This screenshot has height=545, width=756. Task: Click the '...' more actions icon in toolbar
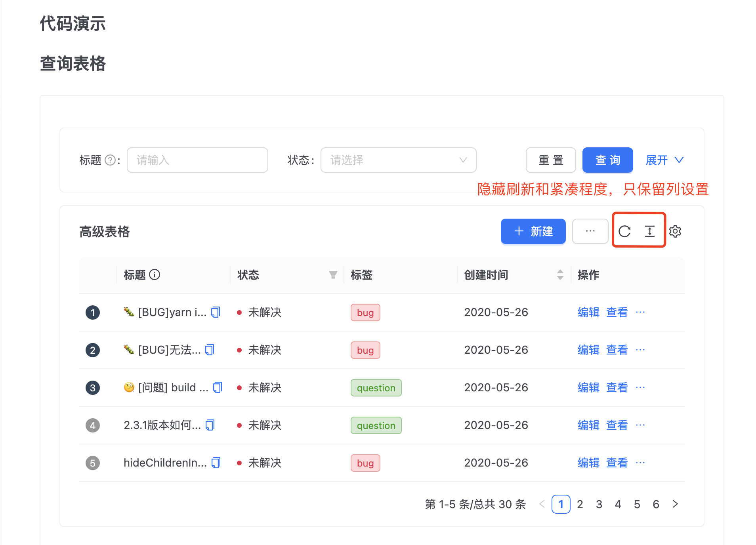point(590,231)
